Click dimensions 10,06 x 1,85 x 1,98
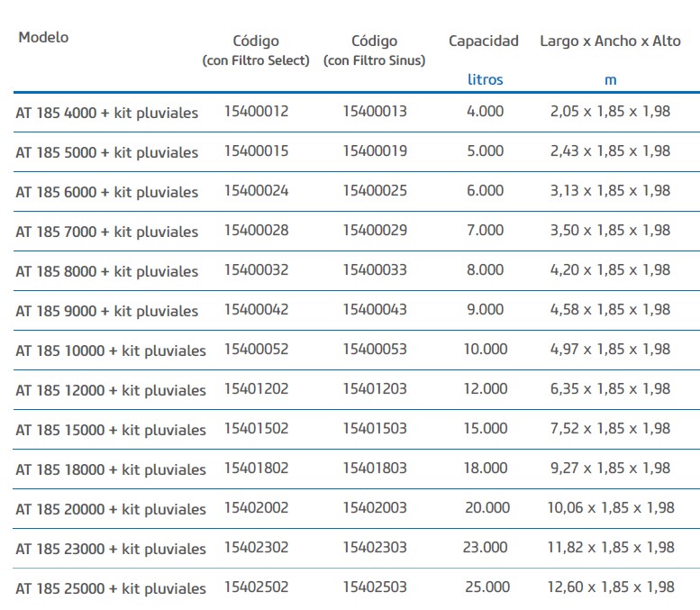This screenshot has width=700, height=610. pos(610,508)
